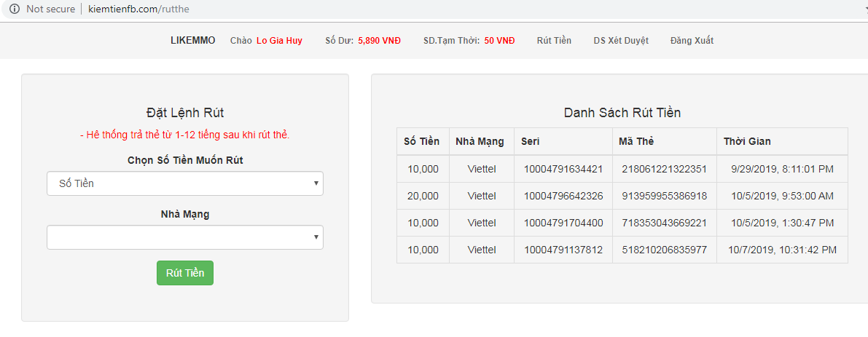This screenshot has height=337, width=868.
Task: Click the Số Dư balance 5,890 VNĐ
Action: click(x=379, y=41)
